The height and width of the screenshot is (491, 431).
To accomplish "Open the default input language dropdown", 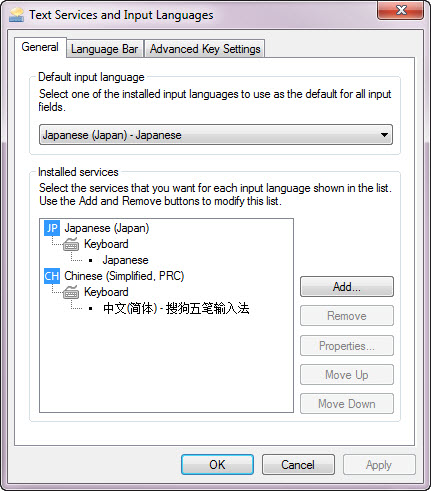I will [216, 135].
